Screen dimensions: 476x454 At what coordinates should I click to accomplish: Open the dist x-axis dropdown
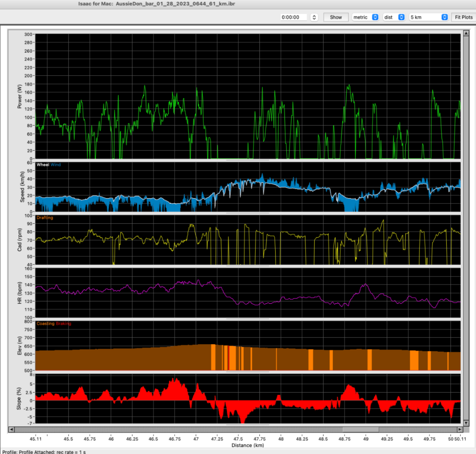click(x=393, y=17)
